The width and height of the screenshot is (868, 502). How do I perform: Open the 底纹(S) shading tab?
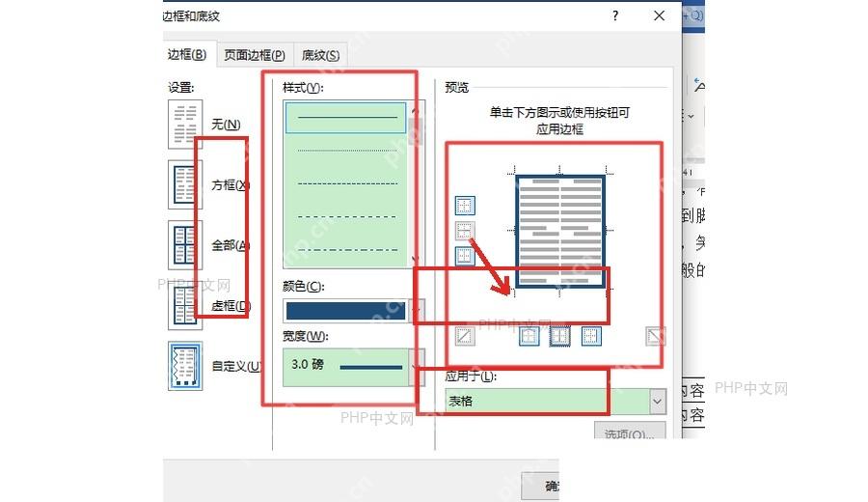320,55
